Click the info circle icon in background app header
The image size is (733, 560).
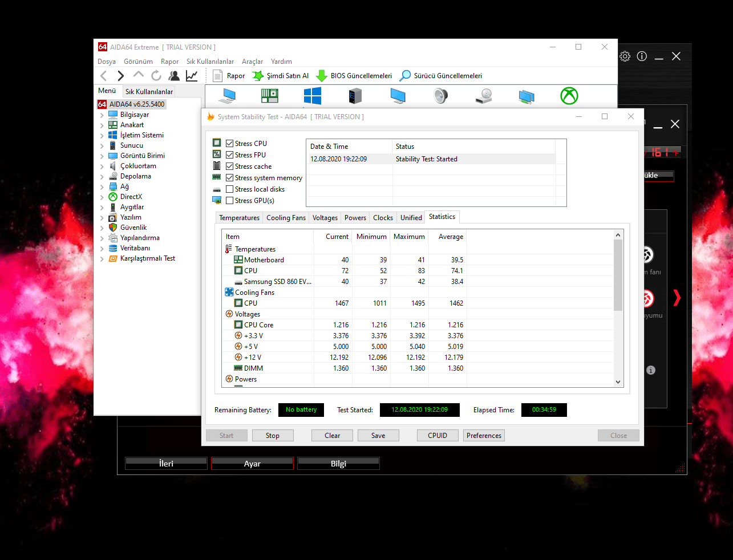[x=642, y=56]
